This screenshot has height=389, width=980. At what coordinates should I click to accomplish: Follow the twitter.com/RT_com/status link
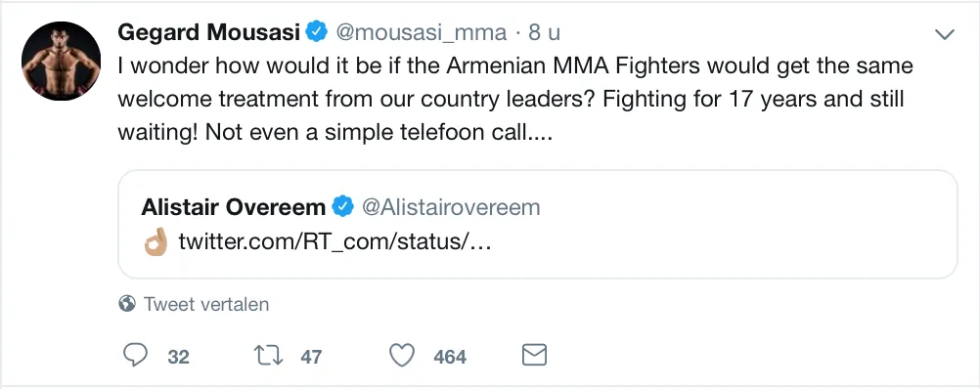pos(335,241)
